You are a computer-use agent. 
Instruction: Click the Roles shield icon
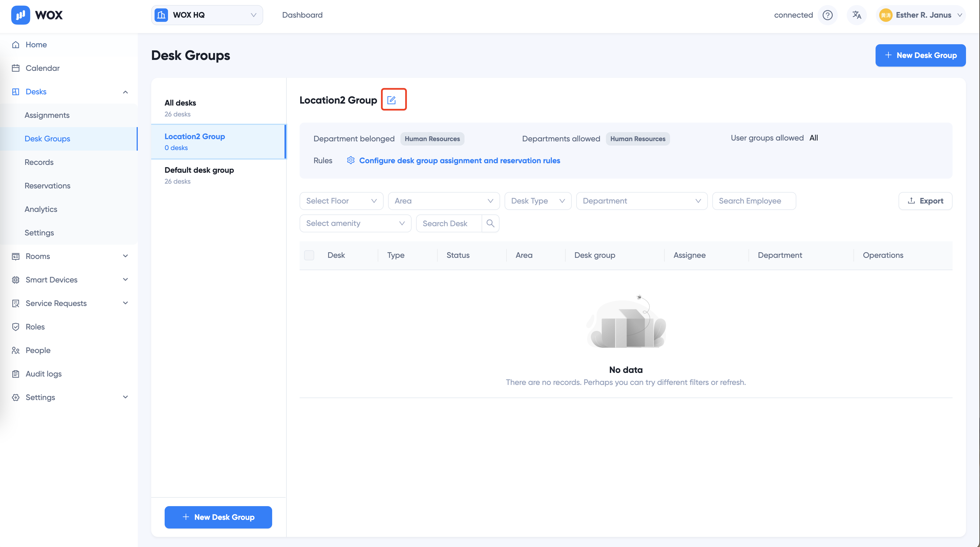(16, 327)
